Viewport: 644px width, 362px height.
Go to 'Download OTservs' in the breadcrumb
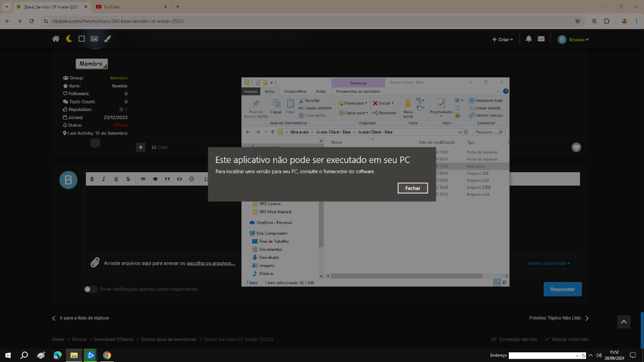coord(115,339)
